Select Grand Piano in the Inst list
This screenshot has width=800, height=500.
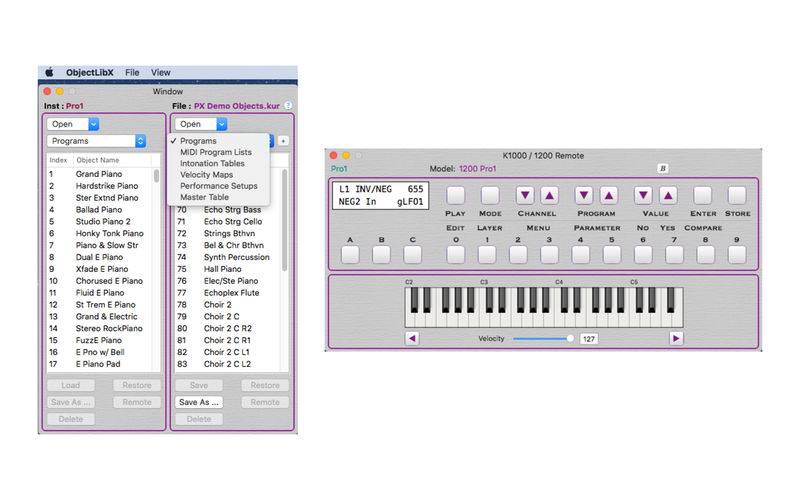(100, 174)
